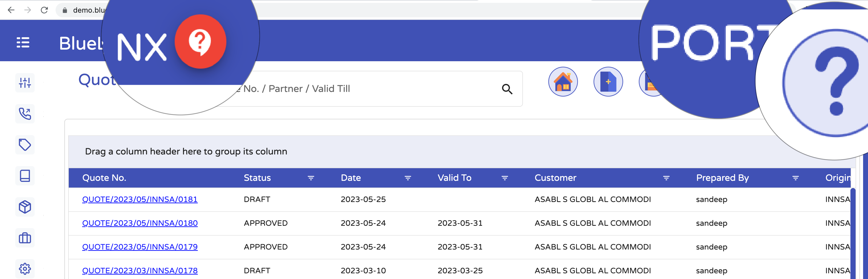Open the Status column filter

coord(311,178)
